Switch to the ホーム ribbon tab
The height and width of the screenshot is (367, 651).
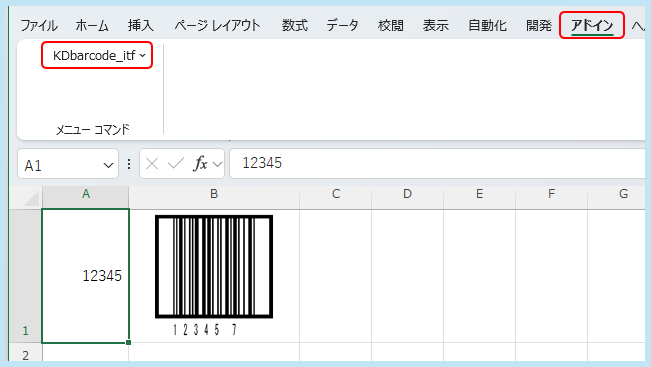click(92, 25)
